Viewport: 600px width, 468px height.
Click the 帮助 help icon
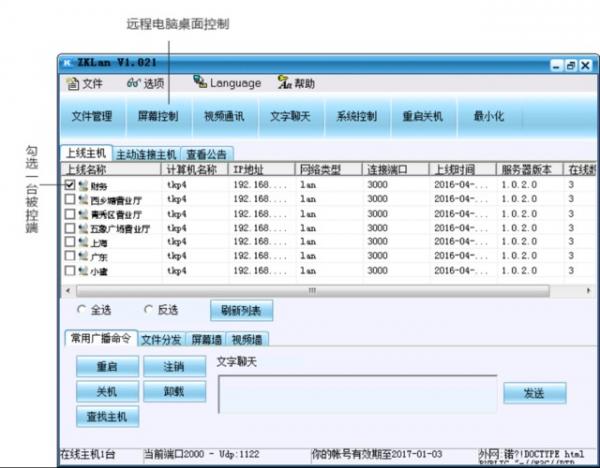point(284,84)
